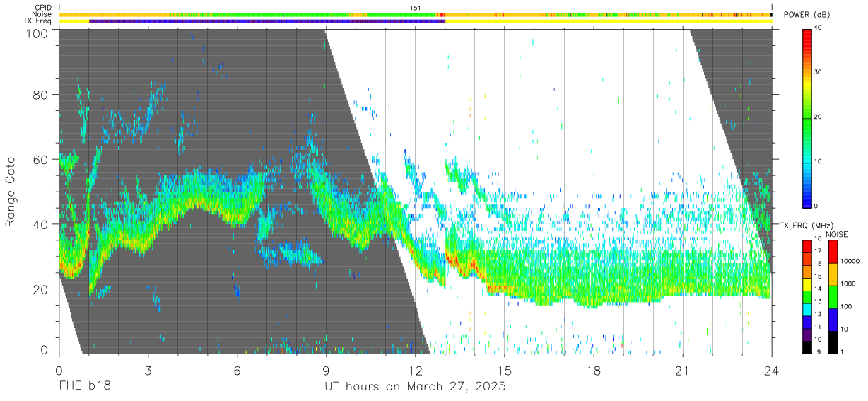Screen dimensions: 868x401
Task: Click the Range Gate axis title
Action: (x=11, y=192)
